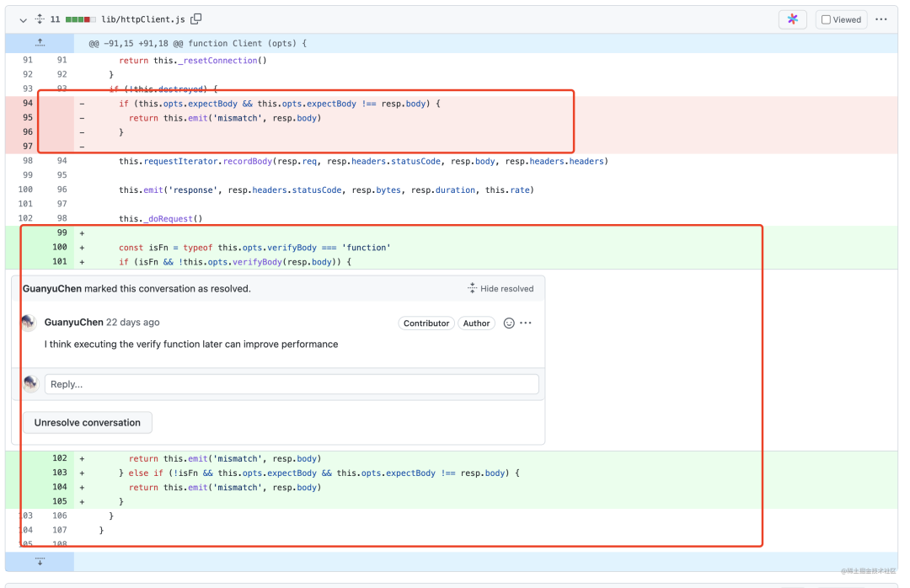
Task: Open the '22 days ago' comment permalink
Action: point(132,323)
